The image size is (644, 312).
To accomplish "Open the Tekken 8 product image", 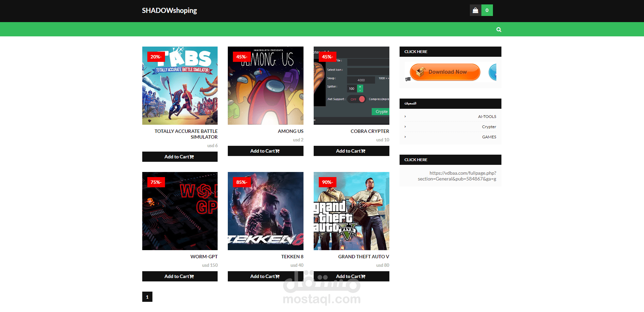I will [x=265, y=211].
